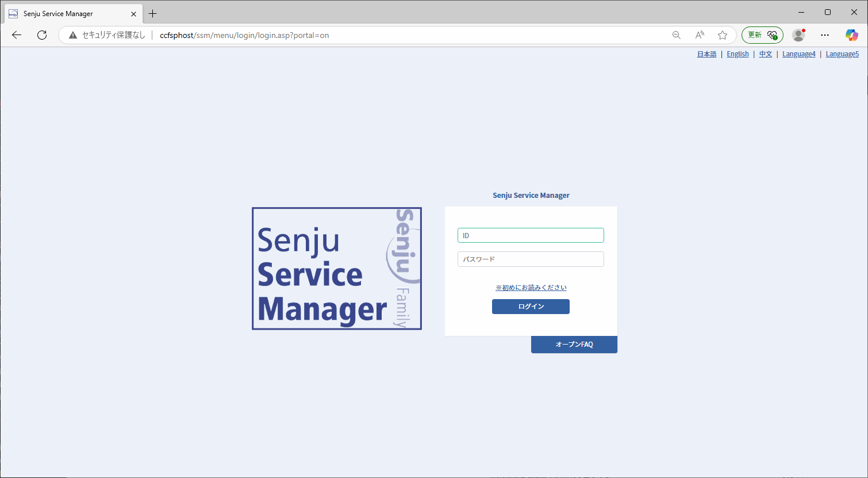
Task: Focus the パスワード password field
Action: [531, 259]
